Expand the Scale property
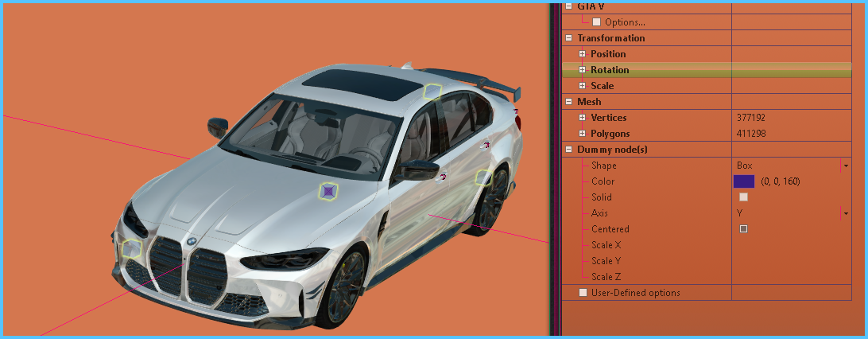This screenshot has height=339, width=868. pyautogui.click(x=582, y=86)
